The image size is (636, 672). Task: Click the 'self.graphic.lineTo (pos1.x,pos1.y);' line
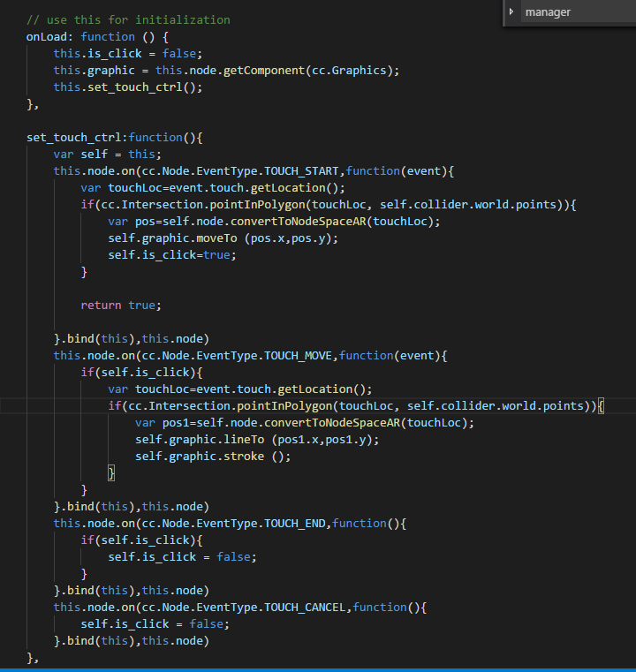click(257, 440)
